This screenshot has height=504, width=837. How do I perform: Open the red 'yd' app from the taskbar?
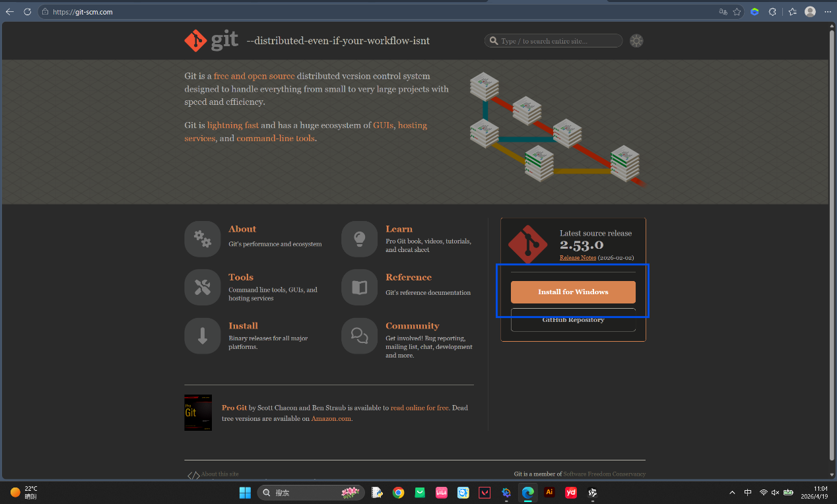[x=571, y=492]
